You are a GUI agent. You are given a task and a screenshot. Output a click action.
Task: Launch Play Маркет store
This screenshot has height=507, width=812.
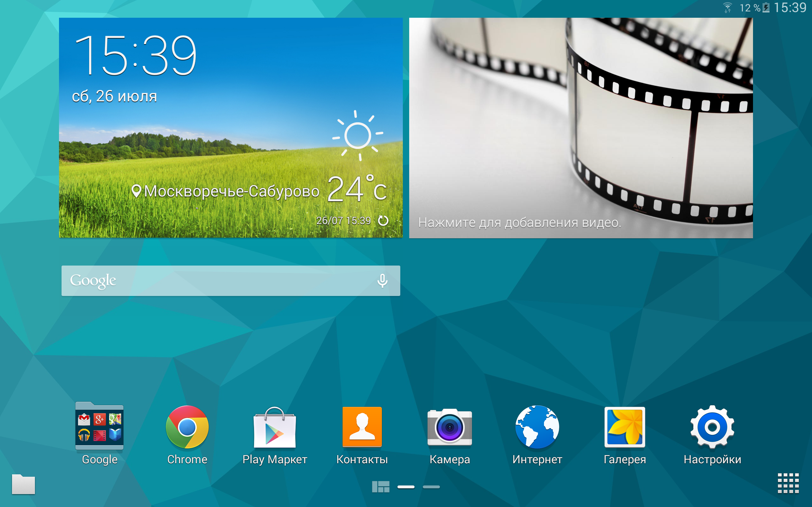pos(274,427)
